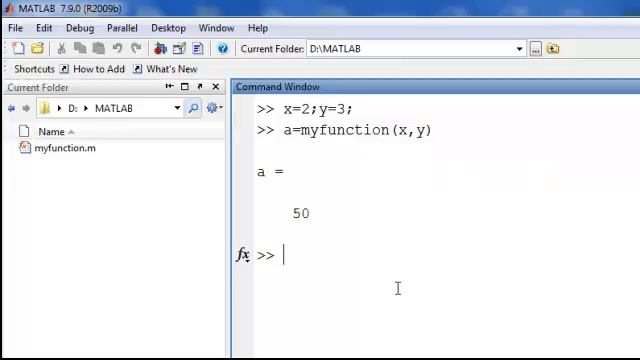This screenshot has width=640, height=360.
Task: Click the folder icon in path bar
Action: [44, 108]
